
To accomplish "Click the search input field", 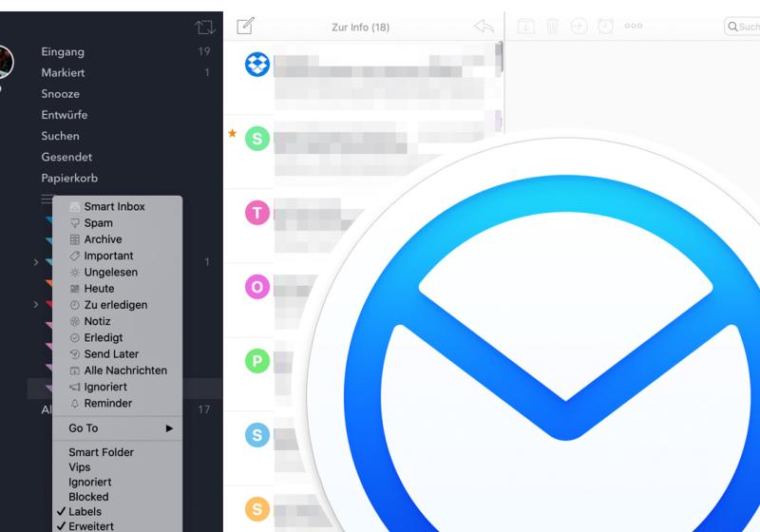I will [x=743, y=27].
